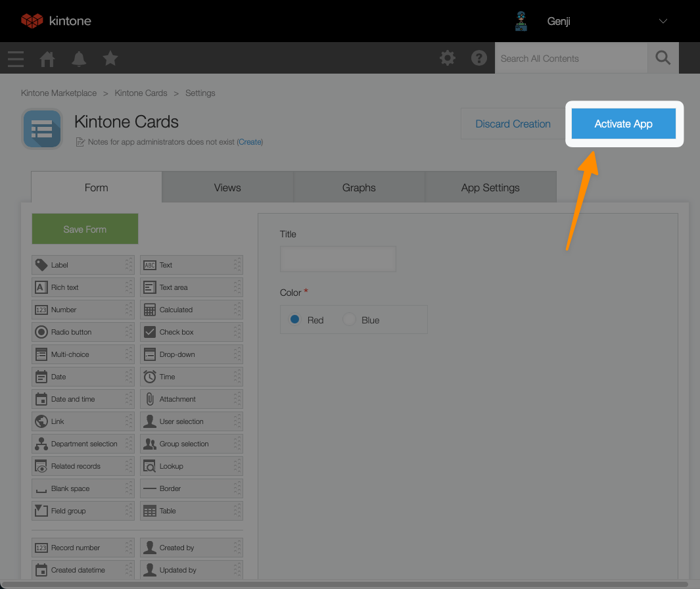Select the Record number field item
Screen dimensions: 700x589
click(83, 548)
